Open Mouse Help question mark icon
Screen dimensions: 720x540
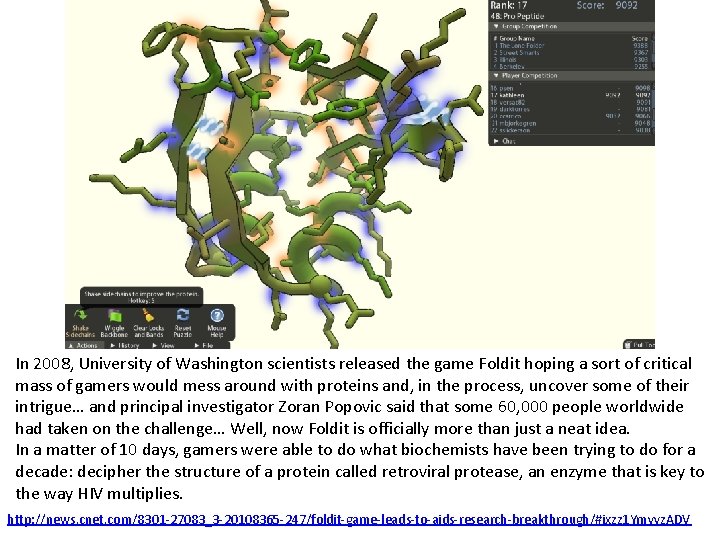pyautogui.click(x=217, y=315)
